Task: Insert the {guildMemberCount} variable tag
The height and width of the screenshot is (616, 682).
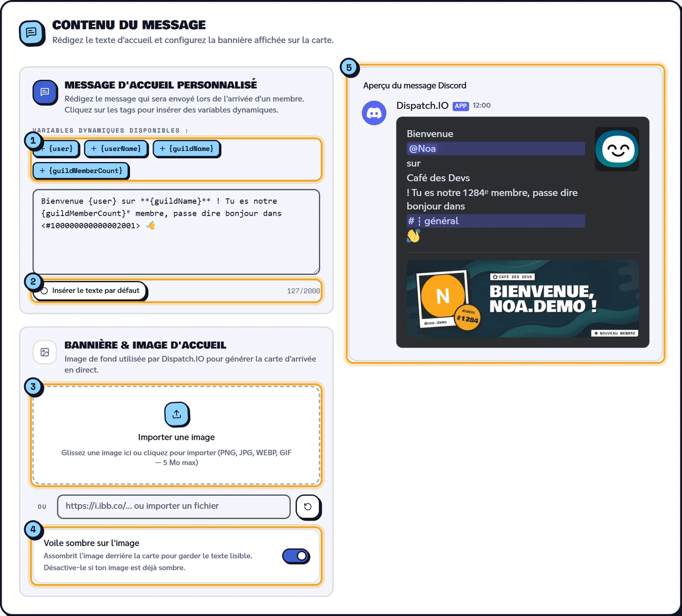Action: pyautogui.click(x=81, y=171)
